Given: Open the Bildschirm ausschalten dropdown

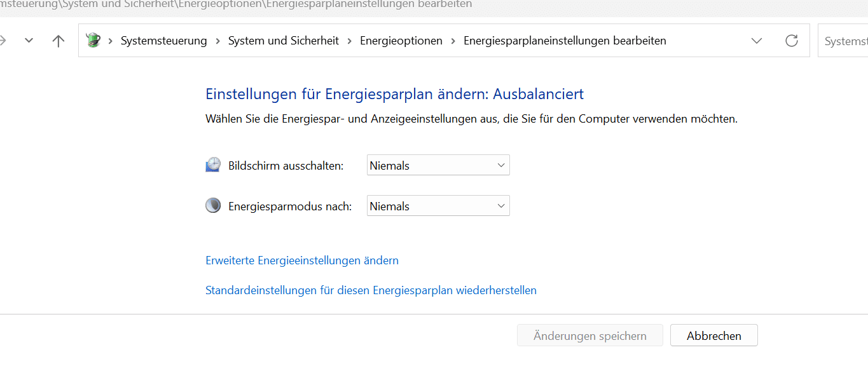Looking at the screenshot, I should click(438, 165).
